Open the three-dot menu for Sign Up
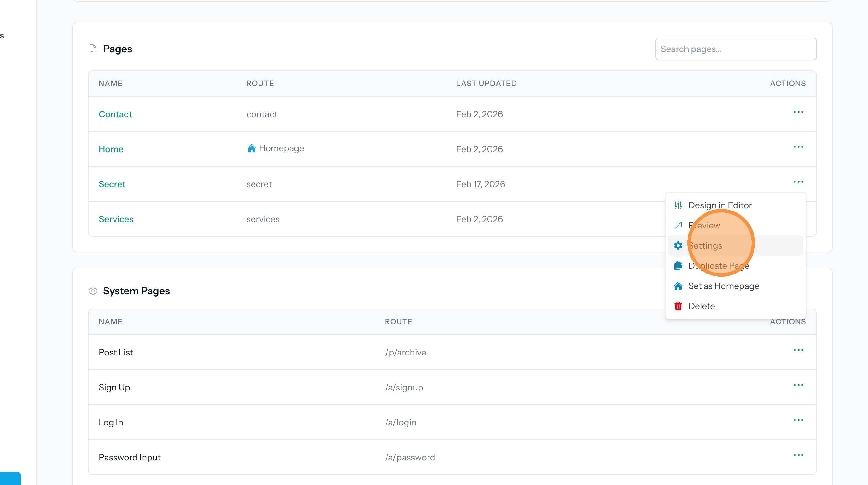 (x=798, y=385)
